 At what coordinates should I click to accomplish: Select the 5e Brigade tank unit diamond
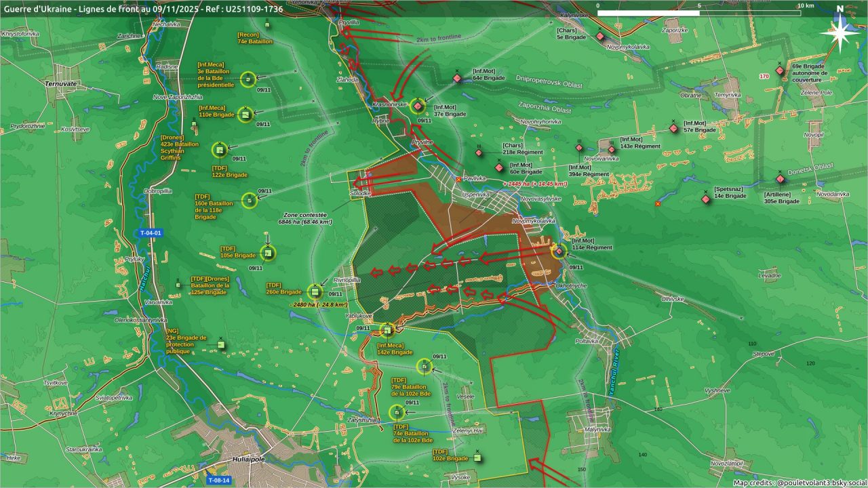pyautogui.click(x=600, y=37)
